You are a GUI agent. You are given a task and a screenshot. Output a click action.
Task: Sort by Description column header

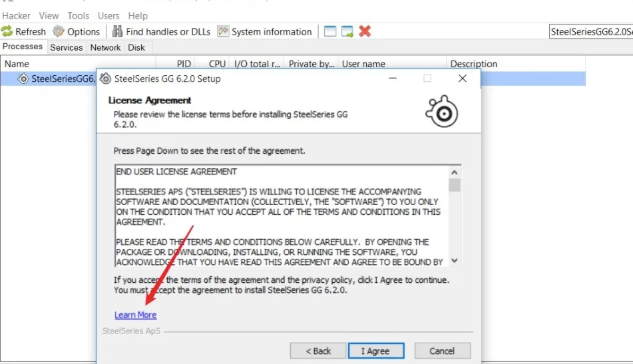516,64
